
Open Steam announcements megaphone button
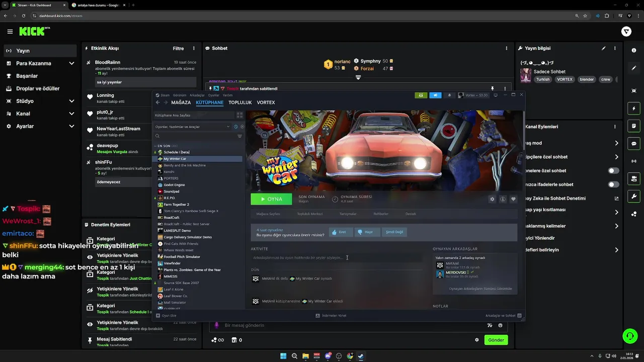[435, 95]
